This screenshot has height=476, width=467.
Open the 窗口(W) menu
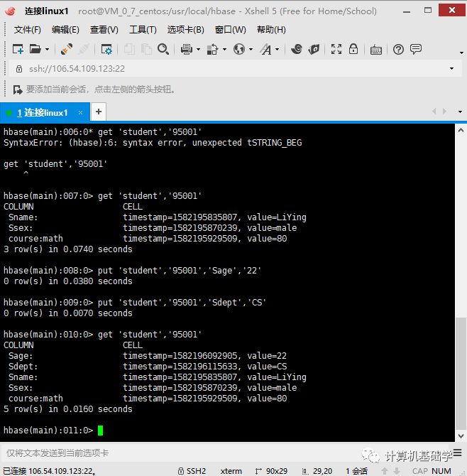(231, 29)
